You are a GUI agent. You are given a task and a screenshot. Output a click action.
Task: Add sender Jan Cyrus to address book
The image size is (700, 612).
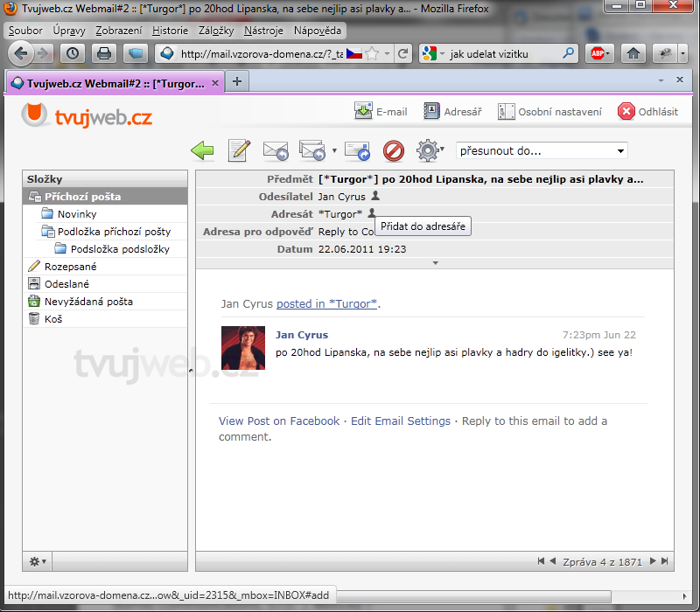[x=375, y=197]
